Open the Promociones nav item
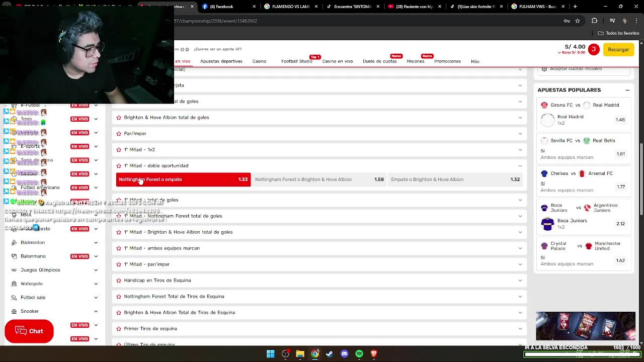Screen dimensions: 644x362 pos(448,61)
